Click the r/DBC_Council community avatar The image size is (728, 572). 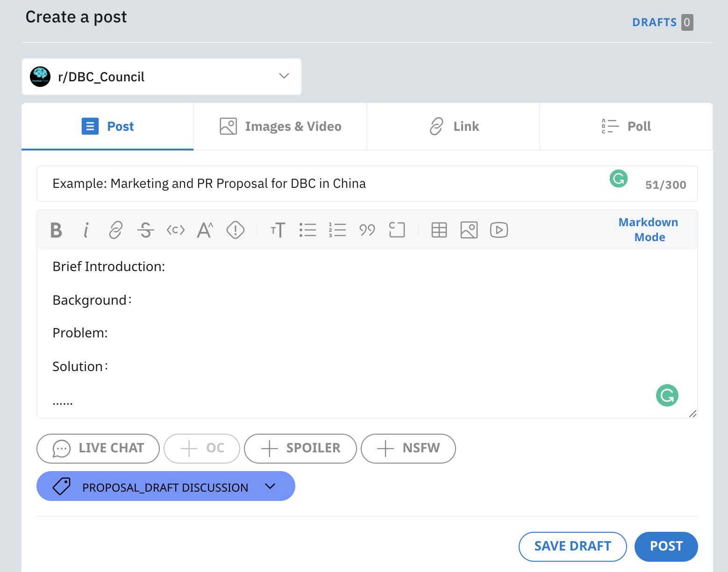click(40, 77)
